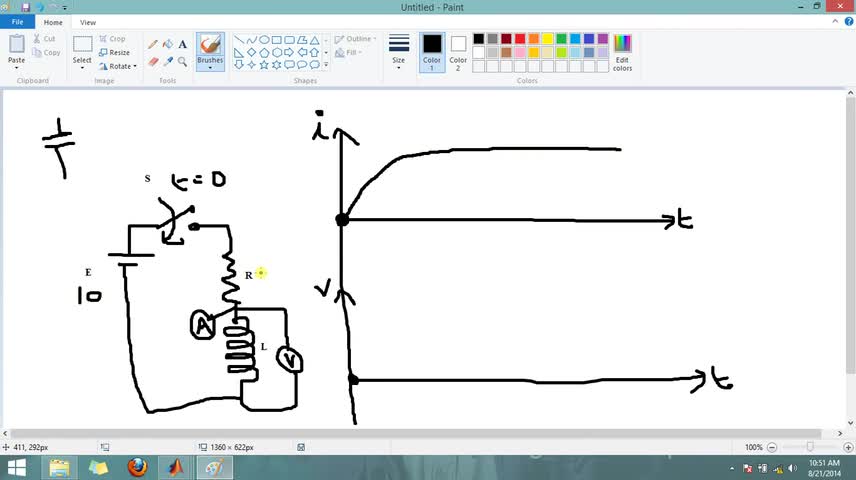This screenshot has width=856, height=480.
Task: Pick the yellow color swatch
Action: pos(548,39)
